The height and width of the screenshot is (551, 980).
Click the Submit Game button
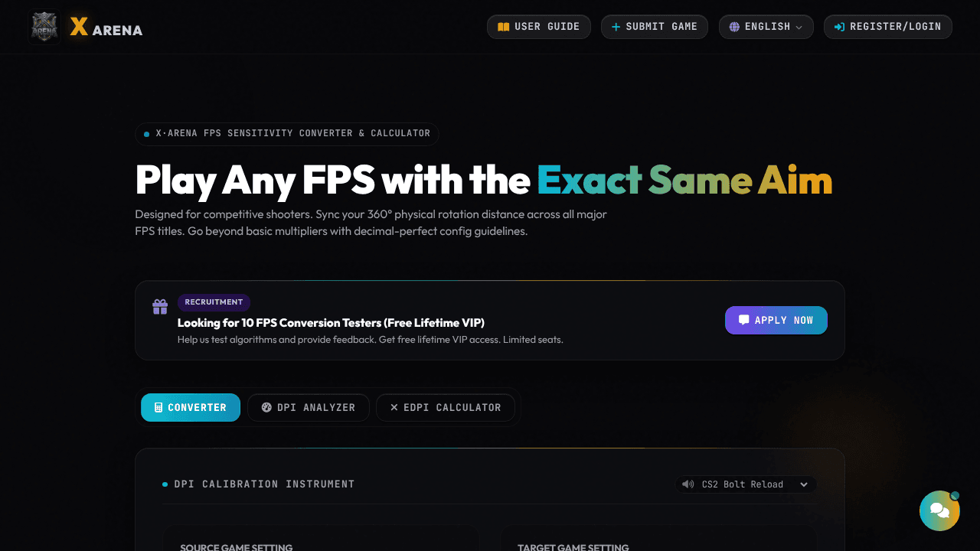tap(655, 27)
